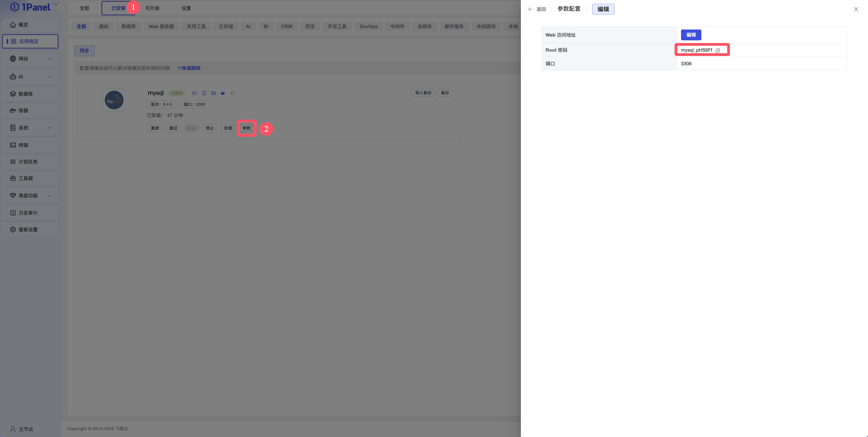Expand the 网站 sidebar menu
The width and height of the screenshot is (868, 437).
30,59
